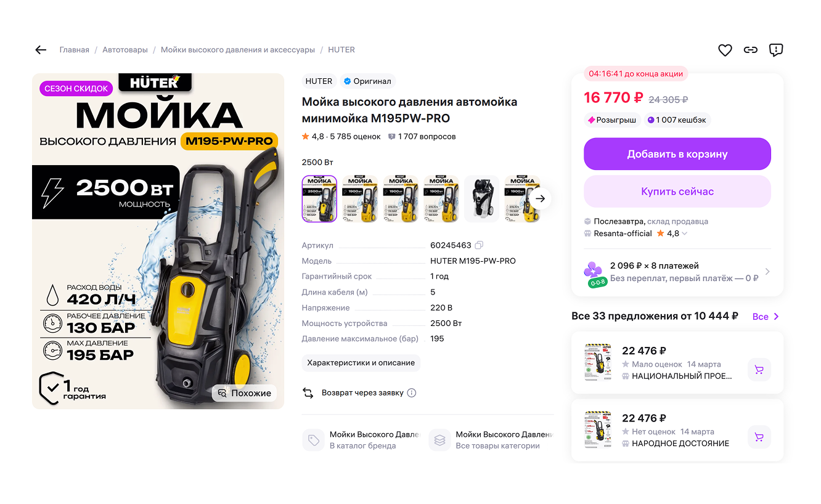Image resolution: width=821 pixels, height=504 pixels.
Task: Go to Автотовары breadcrumb
Action: 125,50
